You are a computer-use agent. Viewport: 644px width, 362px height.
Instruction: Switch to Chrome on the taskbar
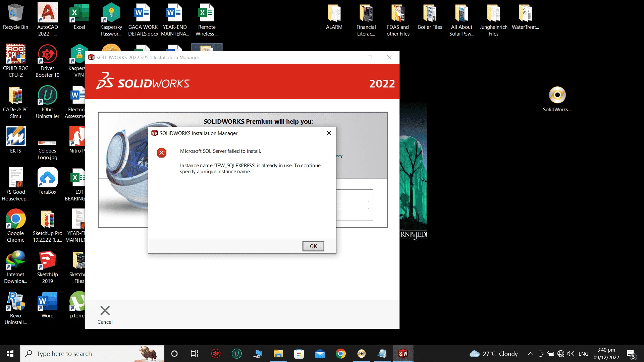tap(340, 354)
